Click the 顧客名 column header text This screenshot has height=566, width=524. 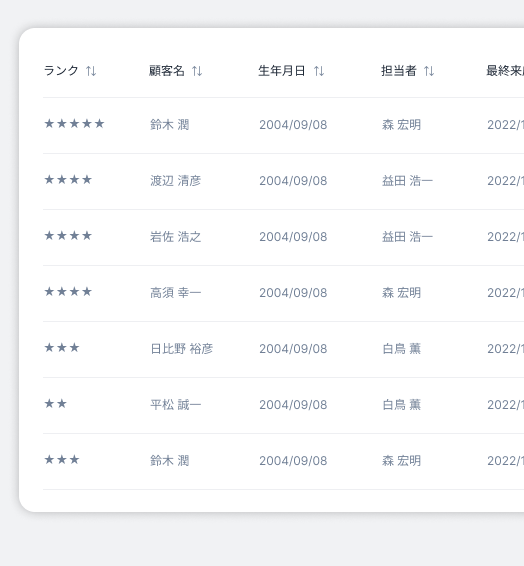(167, 70)
